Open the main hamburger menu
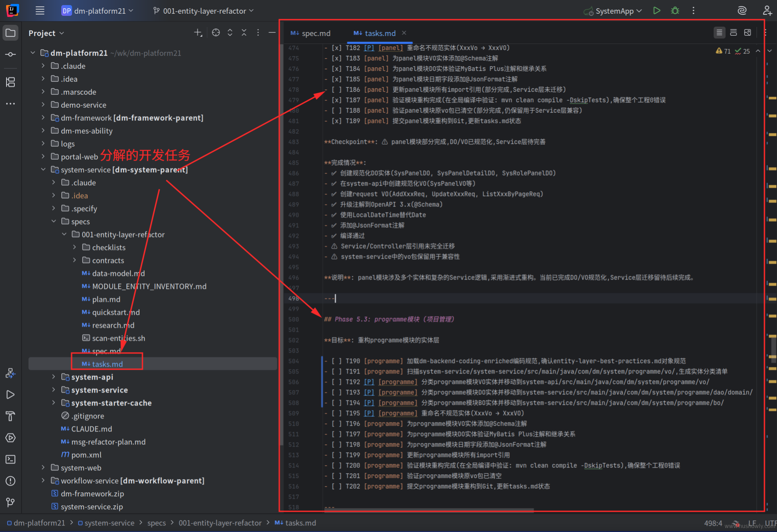This screenshot has height=532, width=777. point(40,11)
